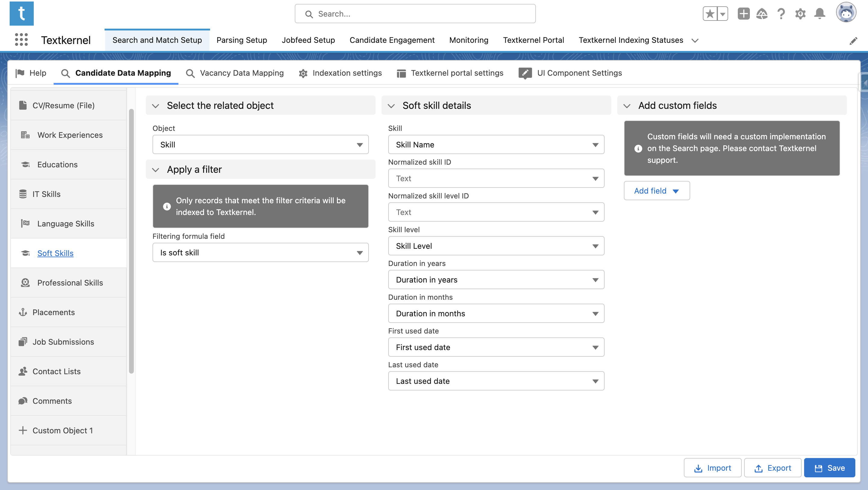The height and width of the screenshot is (490, 868).
Task: Save the mapping with Save button
Action: click(829, 468)
